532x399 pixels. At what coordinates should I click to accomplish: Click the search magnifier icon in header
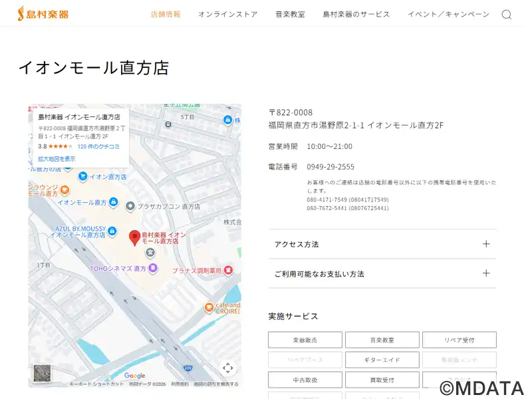point(507,15)
